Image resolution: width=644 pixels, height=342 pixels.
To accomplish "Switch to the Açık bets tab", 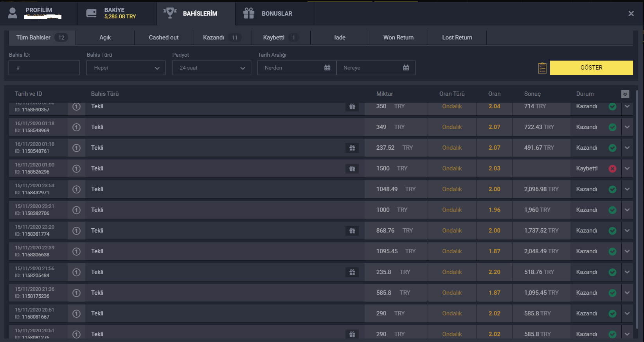I will (105, 38).
